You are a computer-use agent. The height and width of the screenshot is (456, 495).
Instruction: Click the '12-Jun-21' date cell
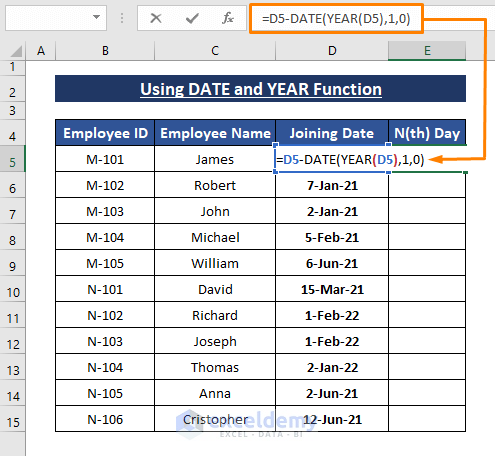click(x=332, y=419)
